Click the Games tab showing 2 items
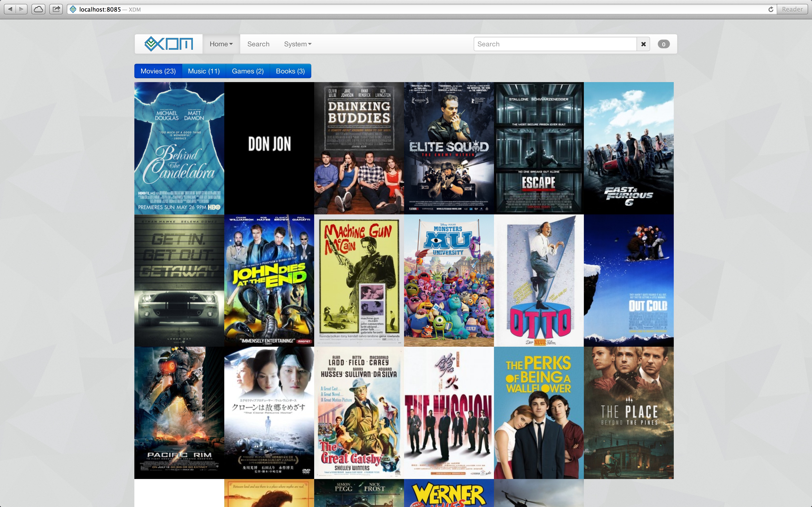The width and height of the screenshot is (812, 507). tap(248, 71)
